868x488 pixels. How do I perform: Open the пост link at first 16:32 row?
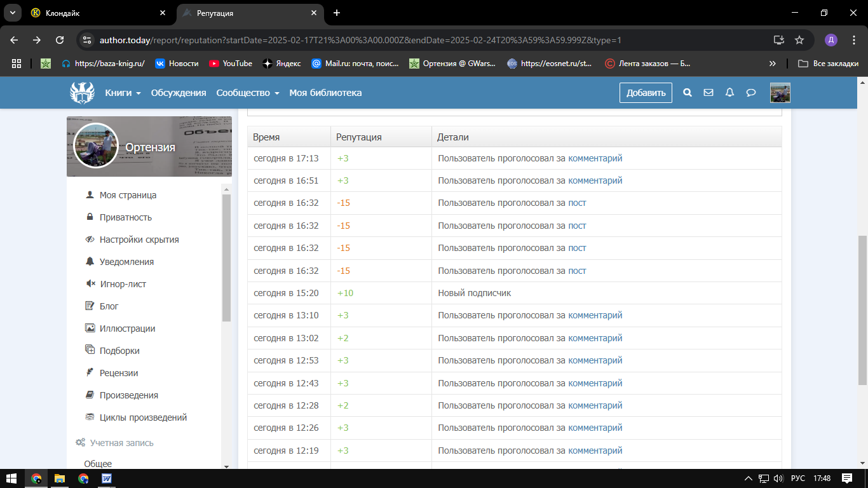click(x=577, y=203)
